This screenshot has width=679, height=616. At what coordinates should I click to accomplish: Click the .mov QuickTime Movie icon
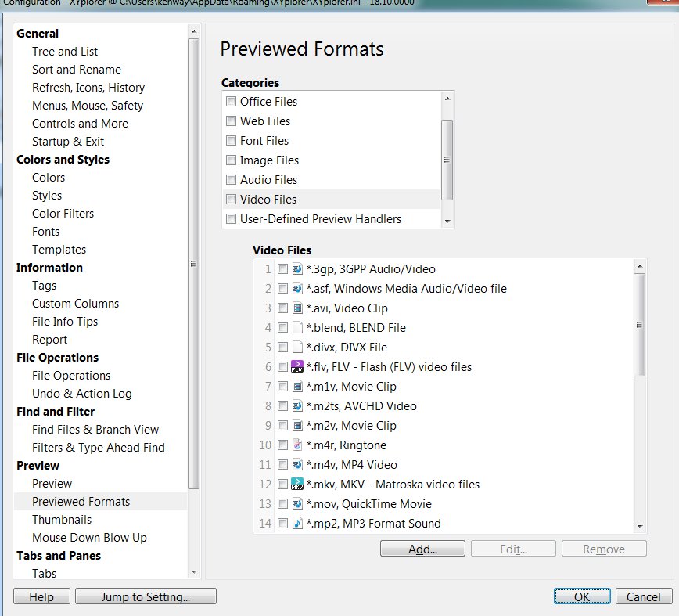tap(297, 503)
